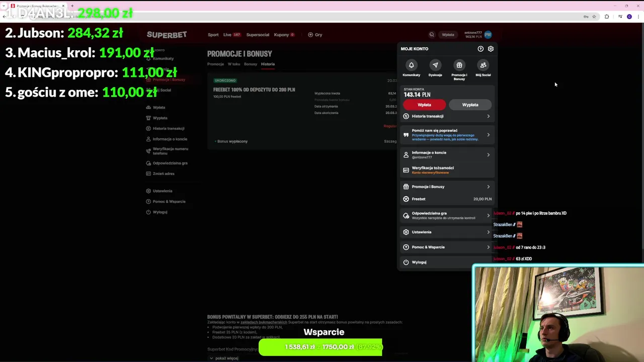The height and width of the screenshot is (362, 644).
Task: Click the browser profile avatar
Action: pyautogui.click(x=629, y=17)
